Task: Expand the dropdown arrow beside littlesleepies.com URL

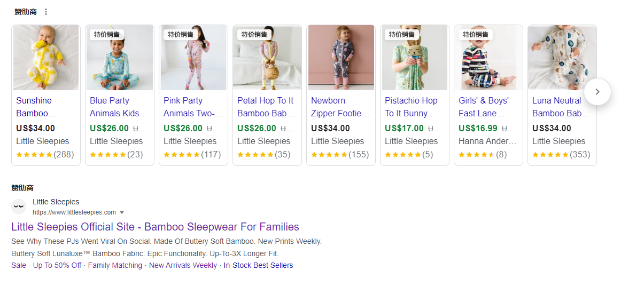Action: 122,212
